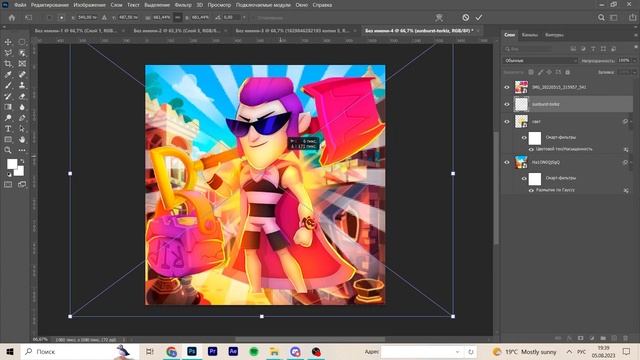Viewport: 640px width, 360px height.
Task: Delete layer with the trash icon
Action: click(625, 338)
